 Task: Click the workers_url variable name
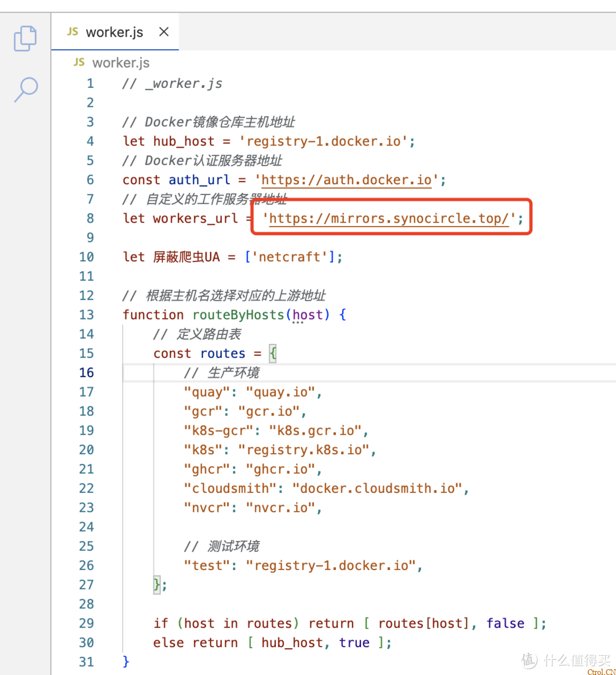coord(195,219)
